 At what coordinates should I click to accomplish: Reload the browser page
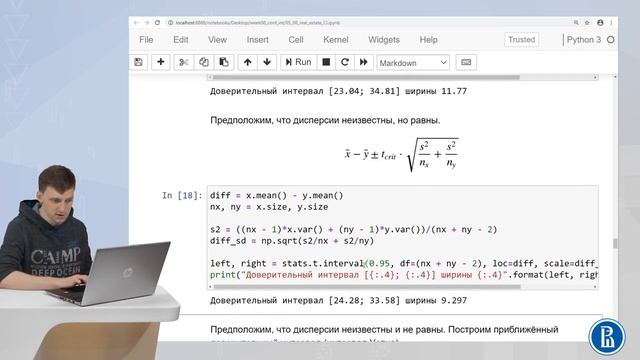pyautogui.click(x=158, y=23)
